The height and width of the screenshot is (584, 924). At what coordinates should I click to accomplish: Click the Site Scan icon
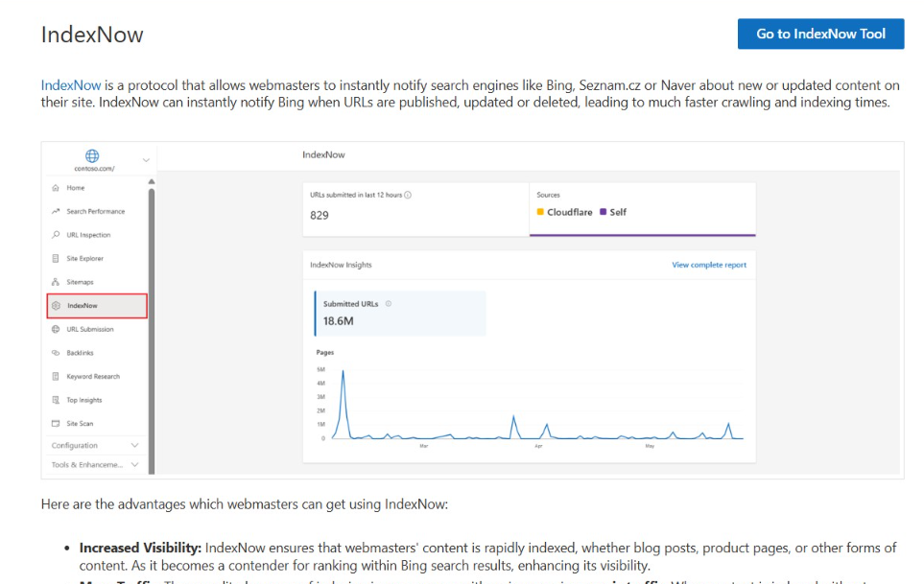[56, 424]
